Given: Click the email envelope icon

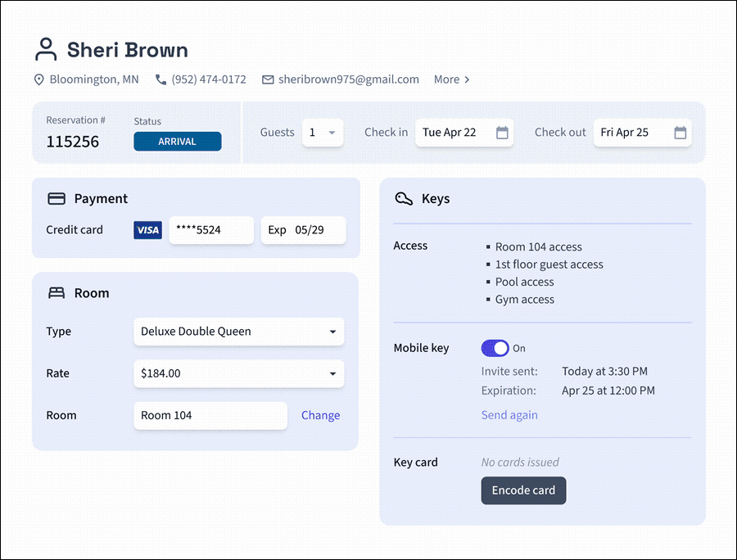Looking at the screenshot, I should tap(268, 79).
